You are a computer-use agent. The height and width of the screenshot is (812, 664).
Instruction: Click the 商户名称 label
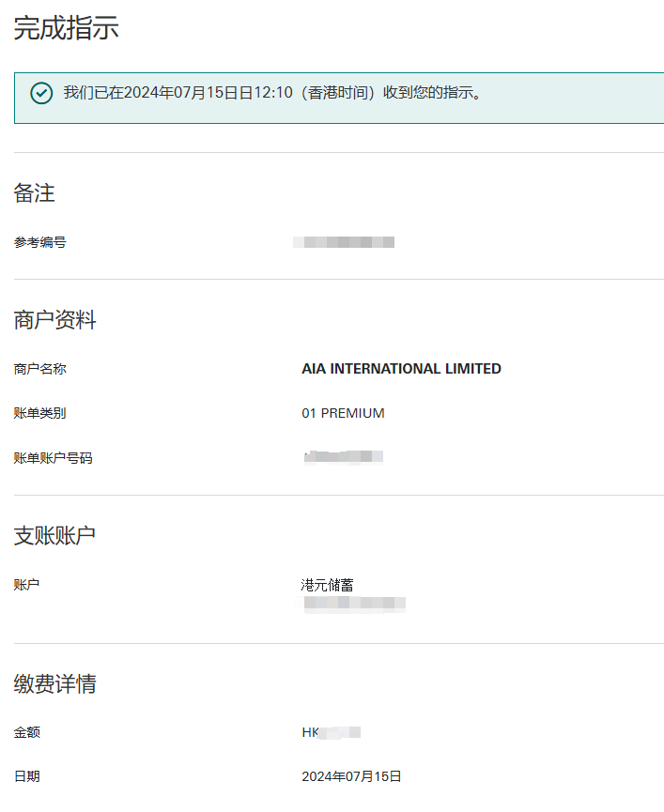40,369
